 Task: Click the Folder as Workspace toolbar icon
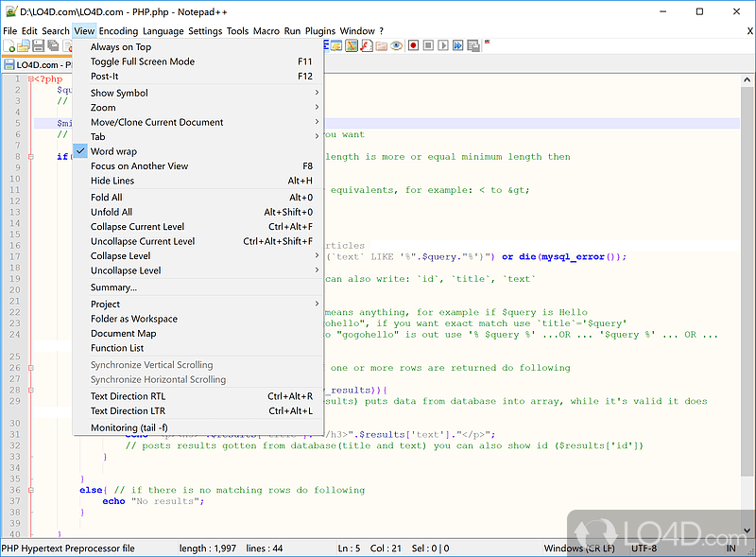point(382,45)
